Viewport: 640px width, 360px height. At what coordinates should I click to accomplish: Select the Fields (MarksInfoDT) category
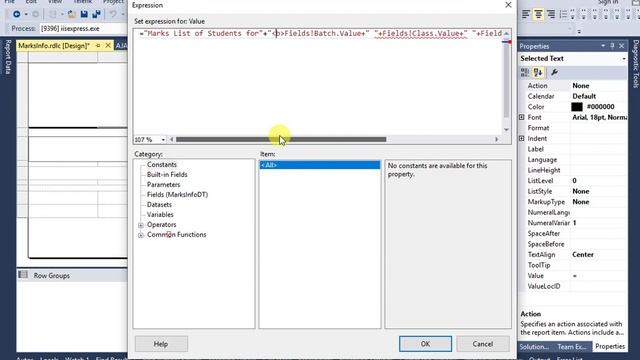[177, 194]
